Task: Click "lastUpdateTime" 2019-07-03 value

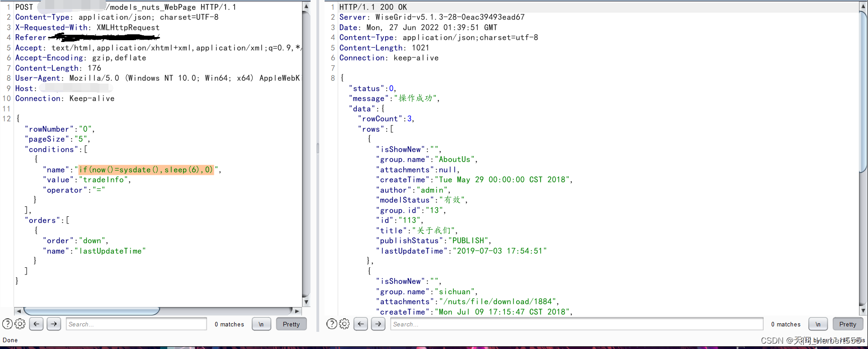Action: [x=500, y=251]
